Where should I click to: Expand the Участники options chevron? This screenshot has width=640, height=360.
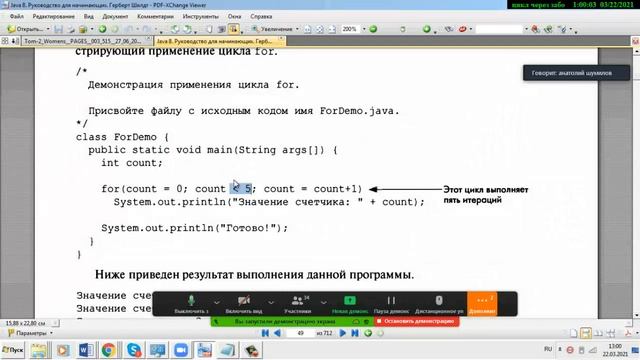324,302
